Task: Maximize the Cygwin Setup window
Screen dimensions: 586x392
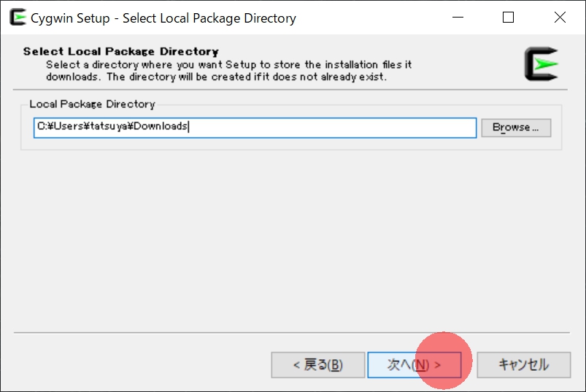Action: [x=508, y=18]
